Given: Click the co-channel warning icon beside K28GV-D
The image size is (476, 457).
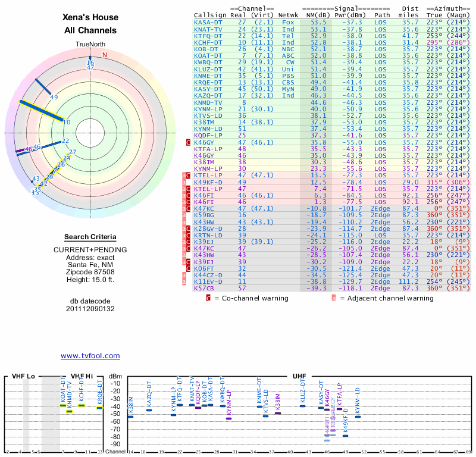Looking at the screenshot, I should (189, 228).
